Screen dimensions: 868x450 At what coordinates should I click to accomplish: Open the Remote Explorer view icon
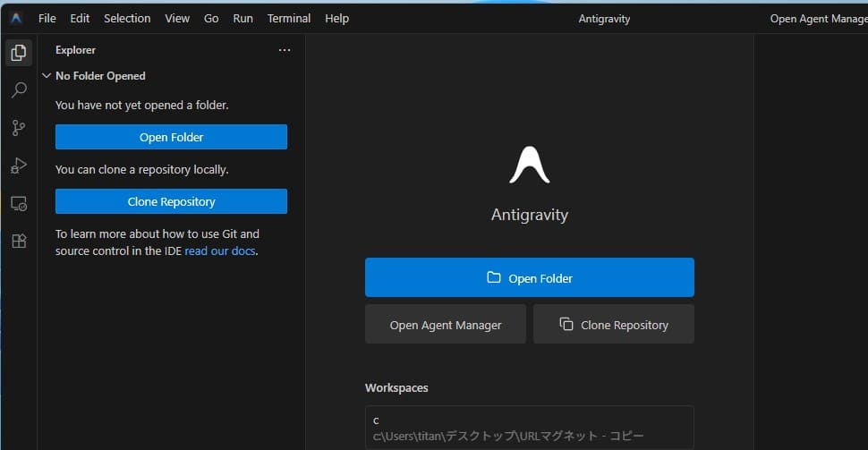pos(18,203)
